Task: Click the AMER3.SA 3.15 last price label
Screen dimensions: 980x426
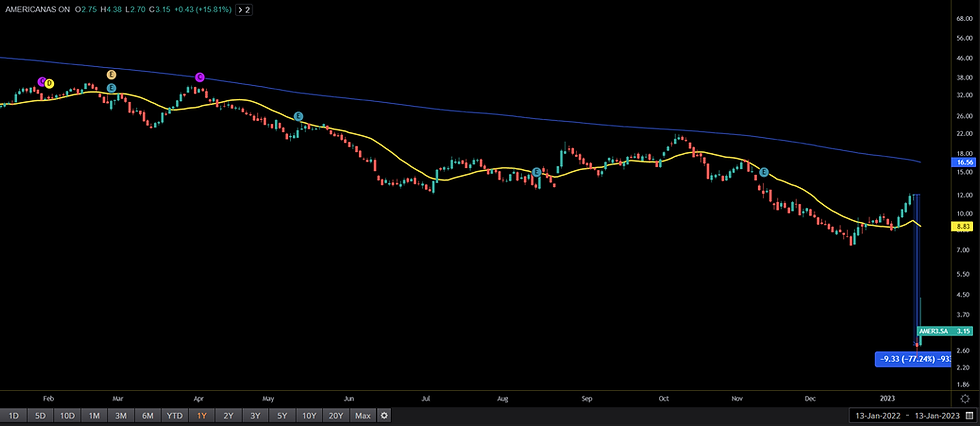Action: 946,331
